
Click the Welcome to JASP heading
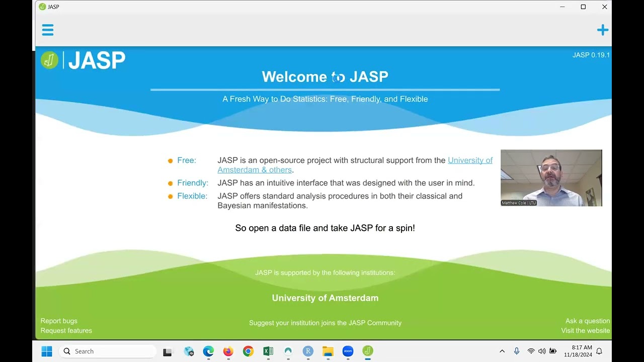click(x=325, y=76)
